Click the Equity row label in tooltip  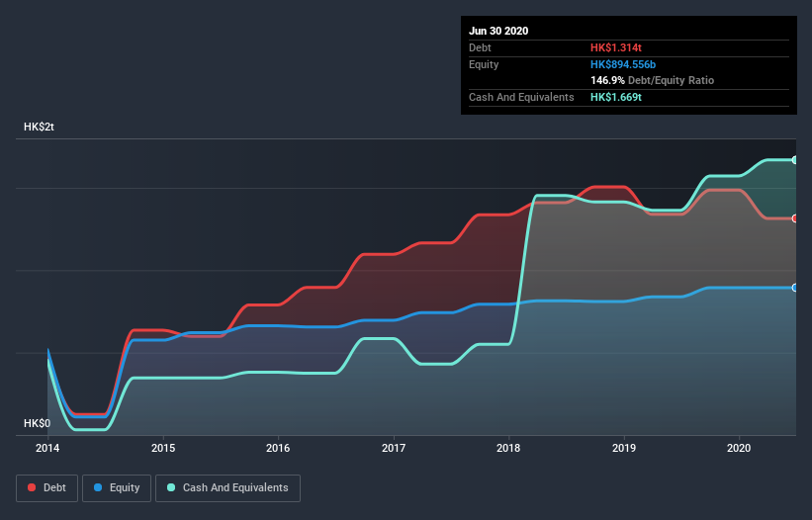[484, 64]
